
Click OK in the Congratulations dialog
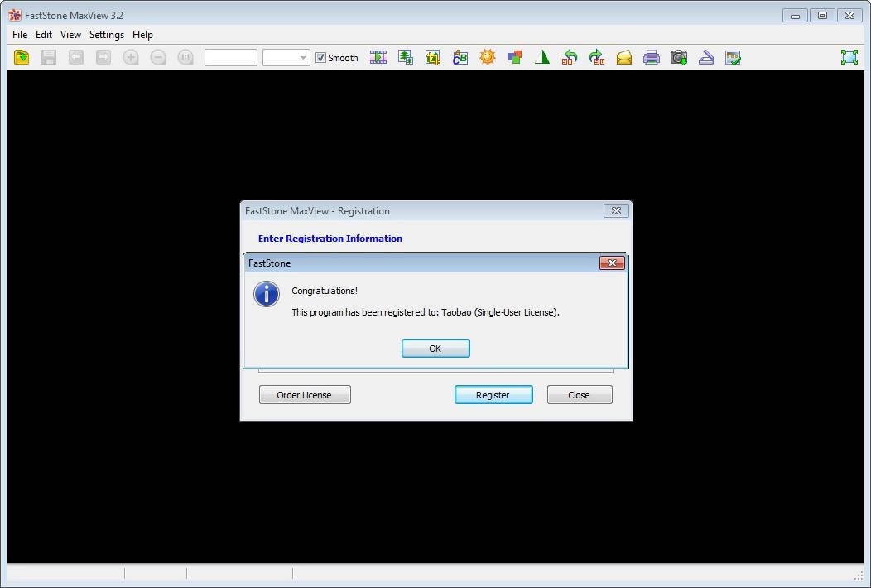click(435, 349)
